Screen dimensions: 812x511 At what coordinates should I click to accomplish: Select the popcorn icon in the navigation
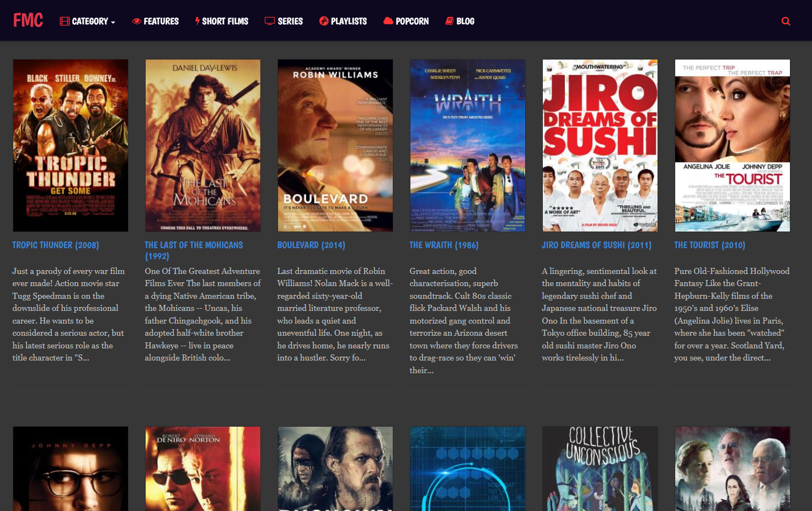pos(388,20)
